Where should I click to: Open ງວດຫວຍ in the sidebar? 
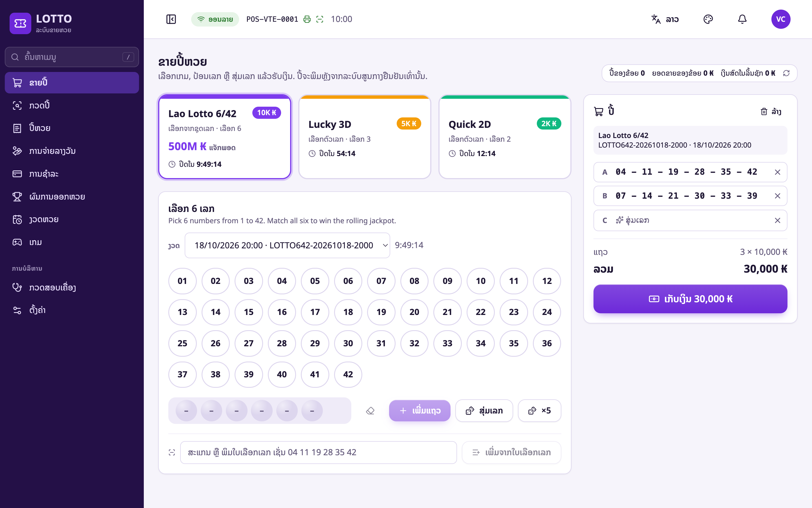[x=72, y=219]
